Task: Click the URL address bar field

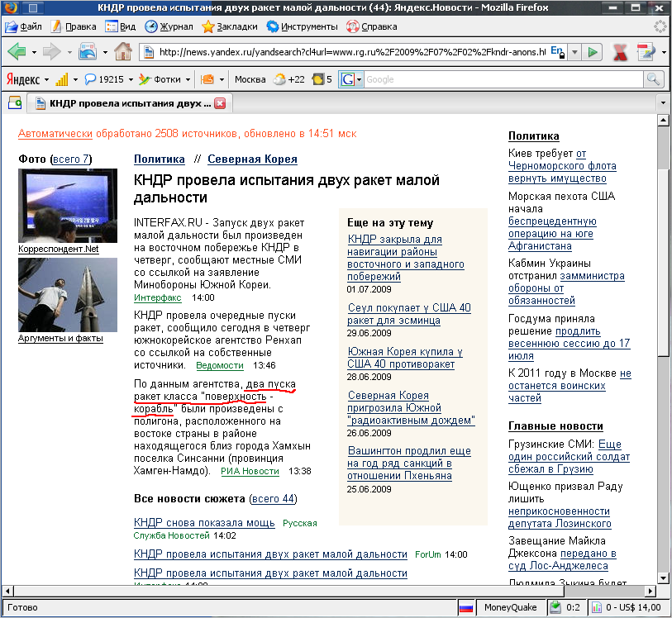Action: pyautogui.click(x=352, y=52)
